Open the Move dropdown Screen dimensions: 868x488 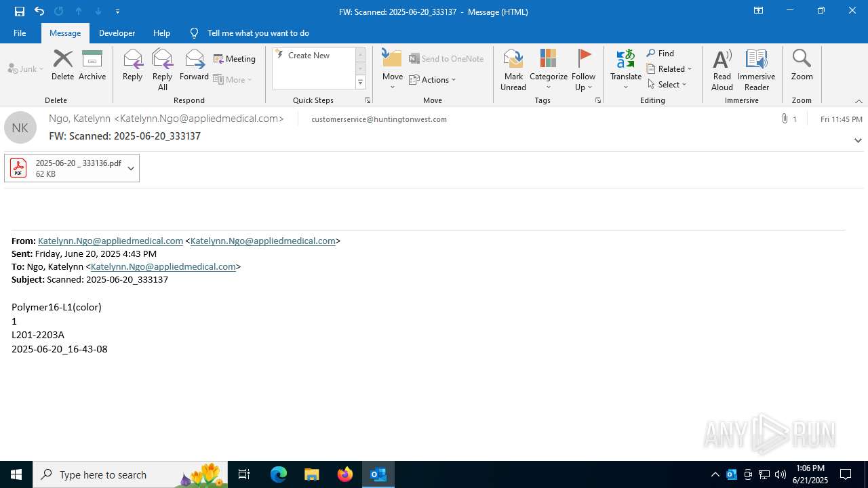[x=393, y=69]
